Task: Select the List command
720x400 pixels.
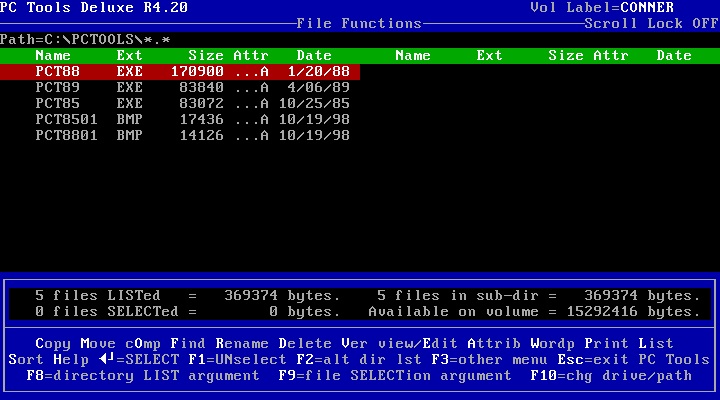Action: tap(656, 344)
